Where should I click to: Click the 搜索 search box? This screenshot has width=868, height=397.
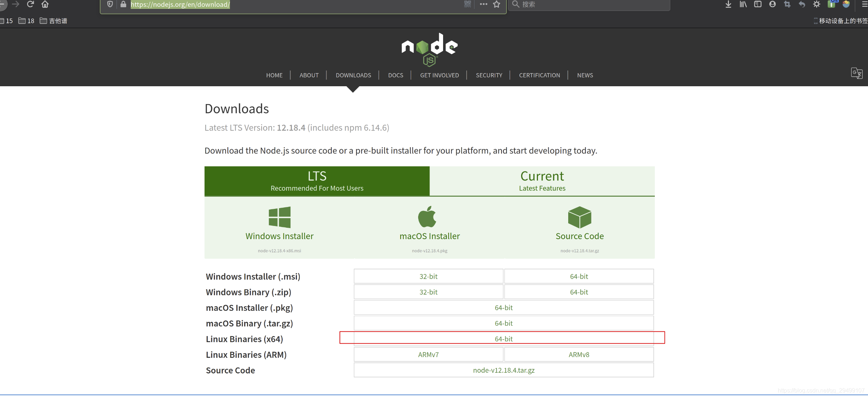tap(589, 4)
